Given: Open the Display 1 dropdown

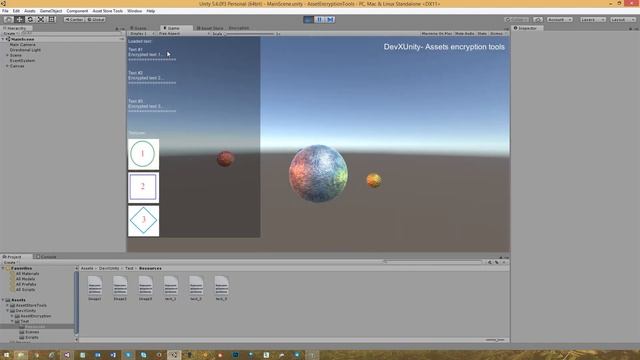Looking at the screenshot, I should pyautogui.click(x=142, y=33).
